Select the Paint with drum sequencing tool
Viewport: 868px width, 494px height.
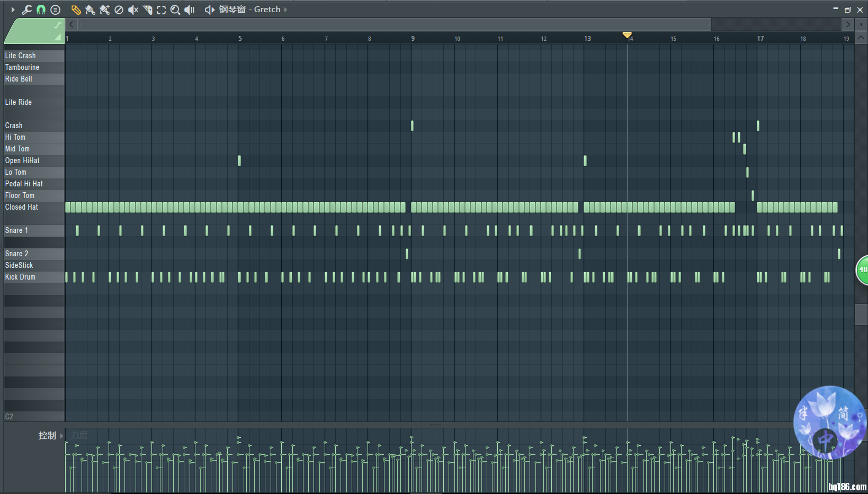104,10
